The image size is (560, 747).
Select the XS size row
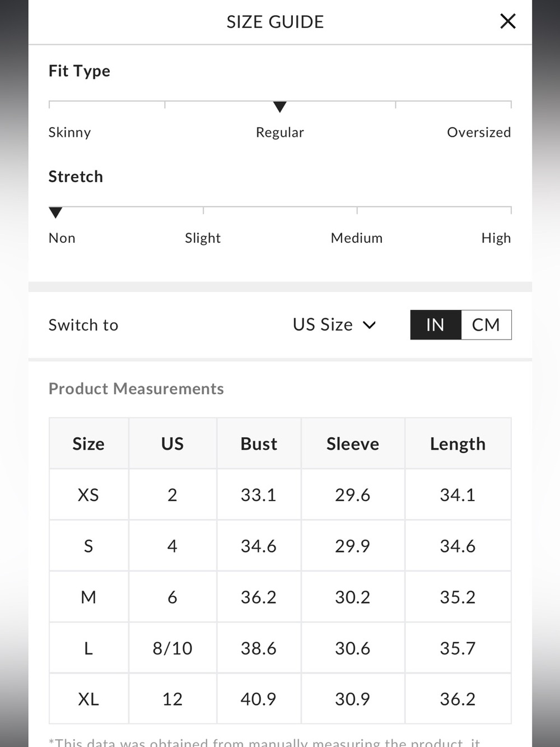(280, 494)
